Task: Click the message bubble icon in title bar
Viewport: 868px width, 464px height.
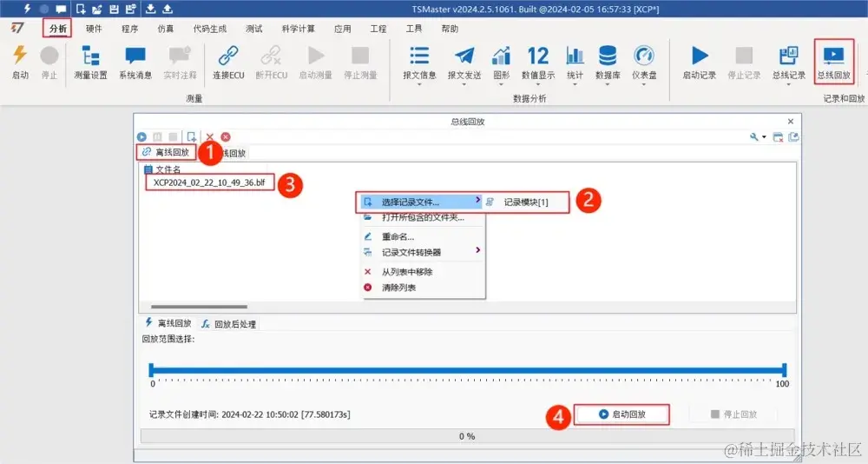Action: coord(61,9)
